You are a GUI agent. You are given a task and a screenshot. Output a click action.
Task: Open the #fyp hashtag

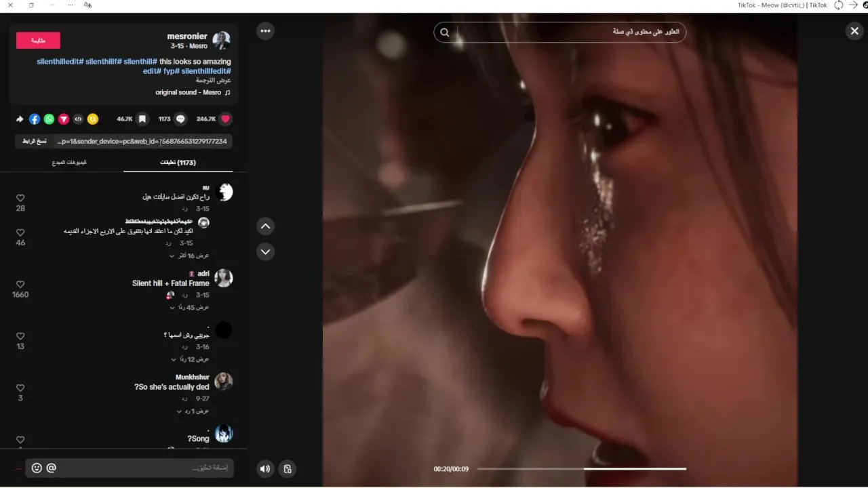point(171,71)
